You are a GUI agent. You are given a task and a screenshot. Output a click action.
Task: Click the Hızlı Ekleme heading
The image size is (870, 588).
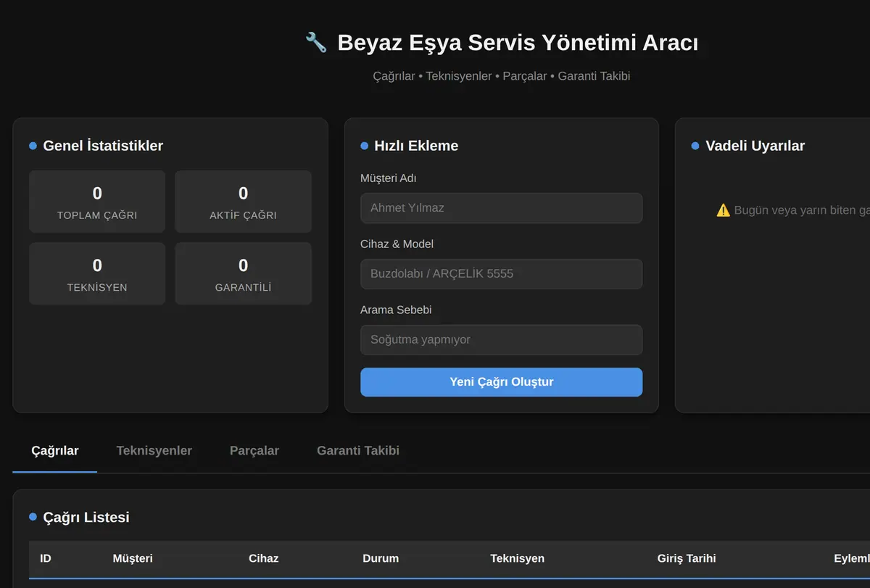[416, 146]
